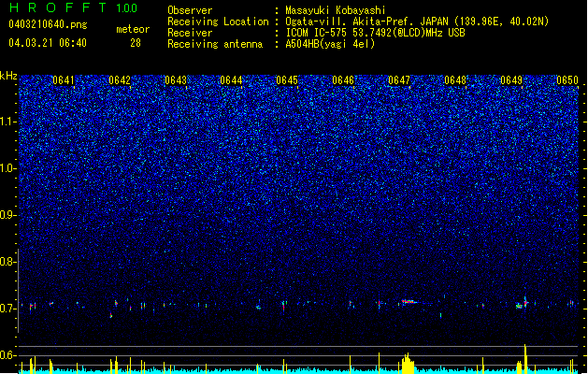The image size is (588, 374).
Task: Click the 'Receiving Location' field label
Action: click(x=218, y=22)
